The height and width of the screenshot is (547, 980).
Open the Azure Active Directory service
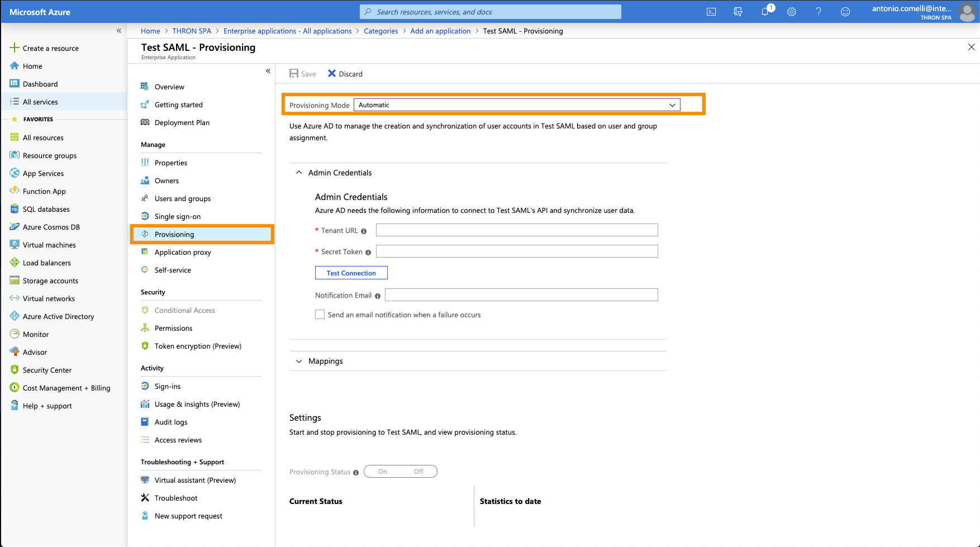coord(58,316)
